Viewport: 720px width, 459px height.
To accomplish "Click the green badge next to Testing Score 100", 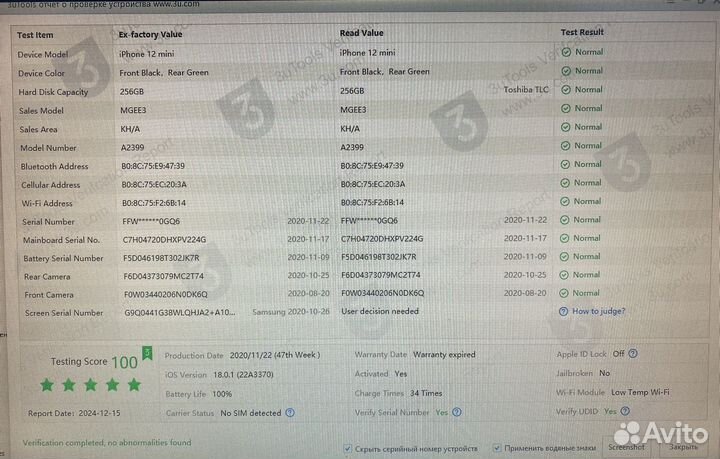I will coord(147,352).
